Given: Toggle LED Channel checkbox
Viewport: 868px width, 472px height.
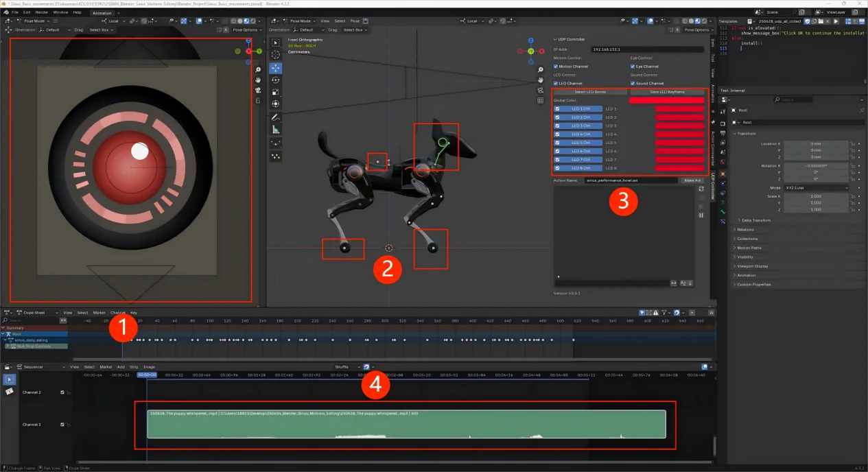Looking at the screenshot, I should pos(556,84).
